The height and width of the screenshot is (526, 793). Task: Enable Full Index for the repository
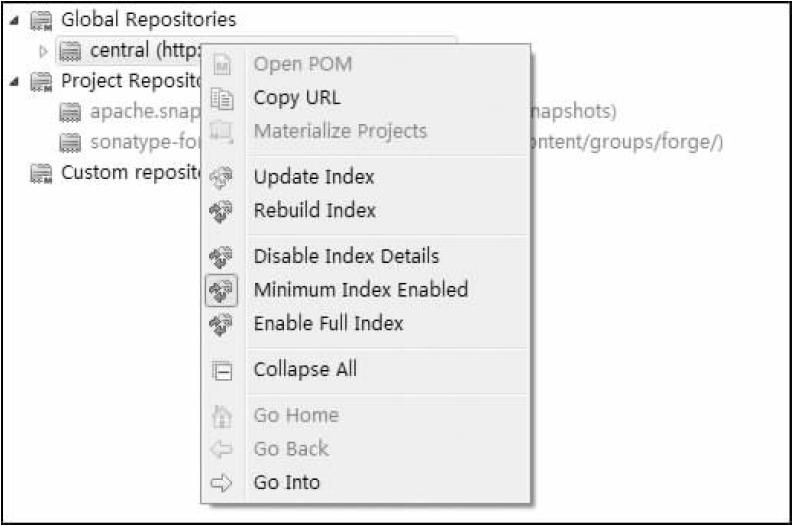(328, 324)
